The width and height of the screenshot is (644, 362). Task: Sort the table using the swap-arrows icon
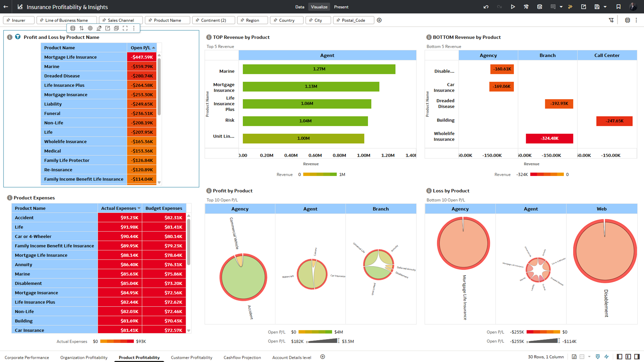[81, 28]
